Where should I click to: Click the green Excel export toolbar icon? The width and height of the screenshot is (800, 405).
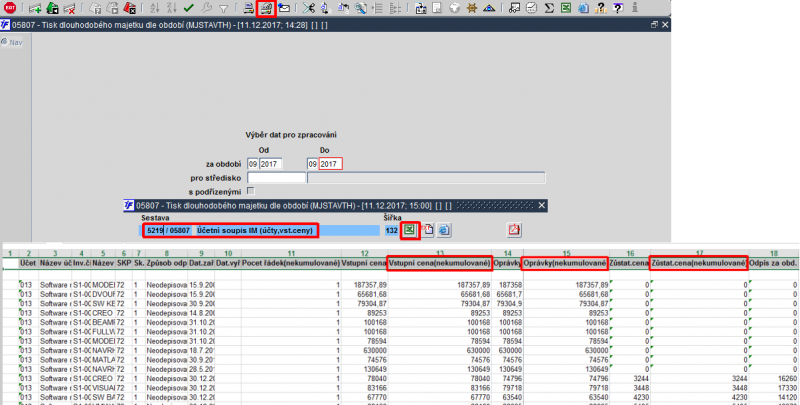point(566,8)
